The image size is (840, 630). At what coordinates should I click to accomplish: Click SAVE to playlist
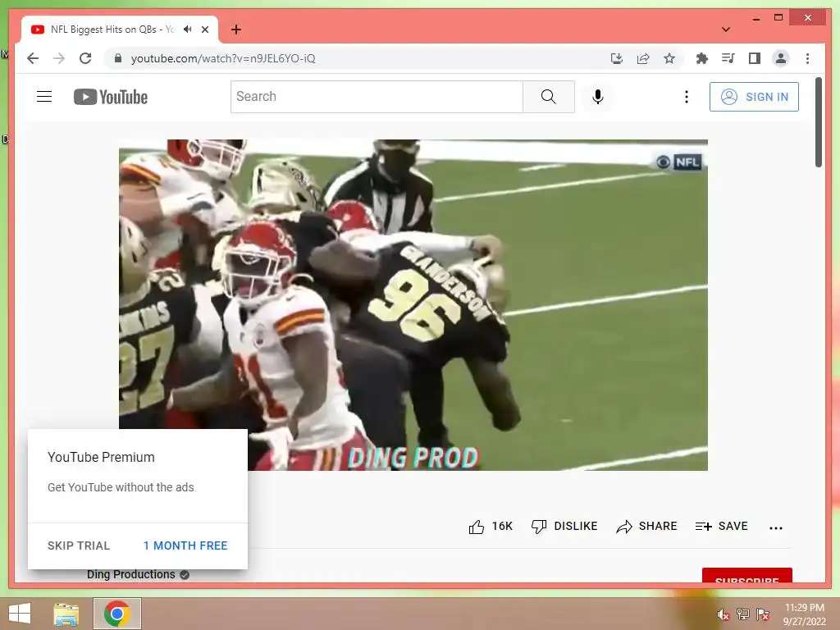tap(721, 527)
